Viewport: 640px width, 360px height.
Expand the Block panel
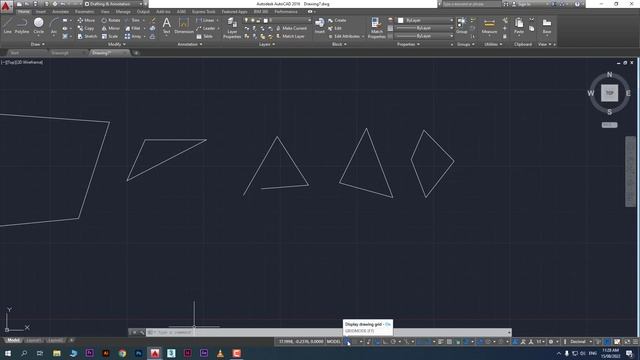(x=339, y=44)
